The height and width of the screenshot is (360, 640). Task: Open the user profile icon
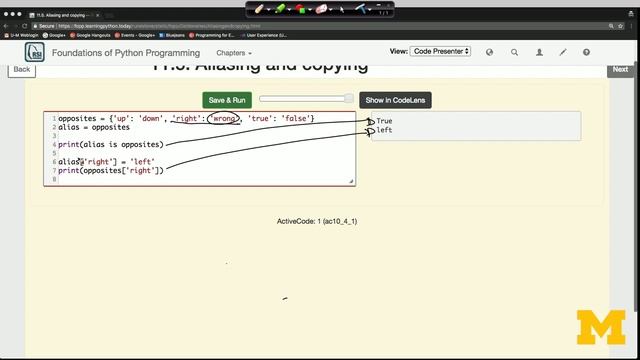539,52
